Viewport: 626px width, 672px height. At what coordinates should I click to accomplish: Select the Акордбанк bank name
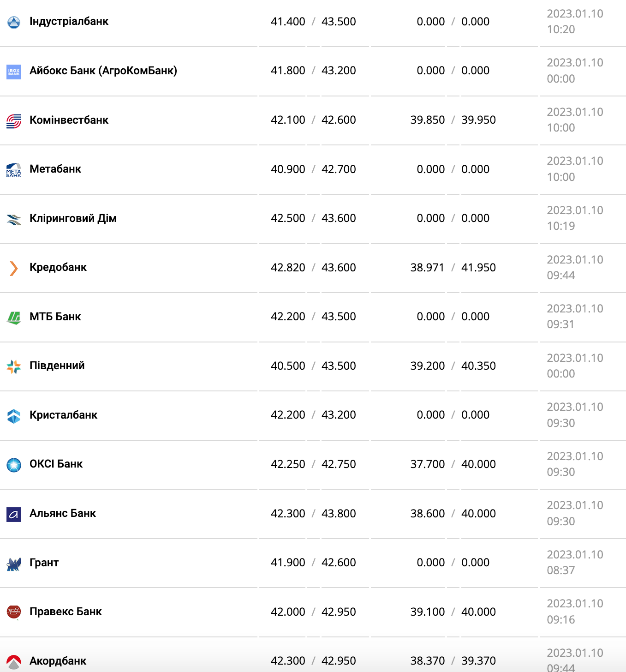click(x=58, y=661)
